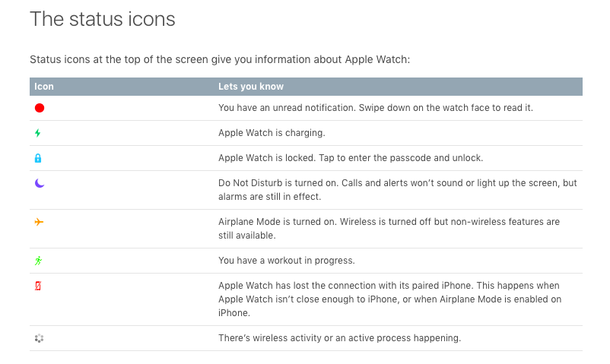Click the 'Apple Watch is locked' description
This screenshot has width=610, height=364.
(x=351, y=158)
